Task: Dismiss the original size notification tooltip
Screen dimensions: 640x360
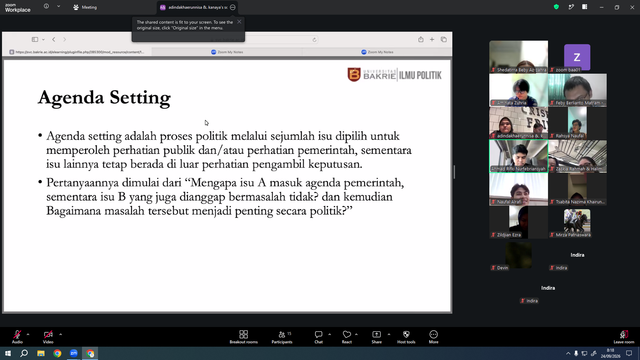Action: 239,22
